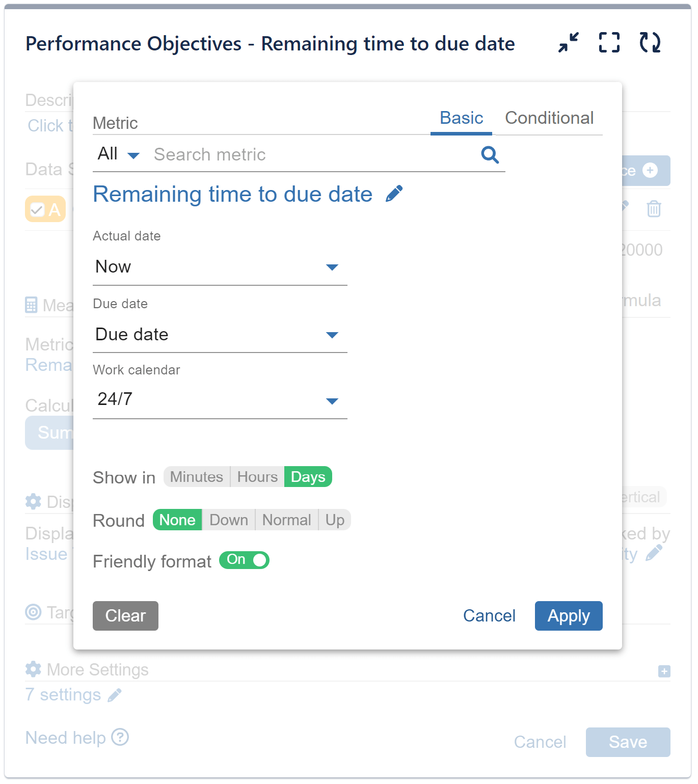Viewport: 698px width, 784px height.
Task: Set rounding to Up
Action: click(334, 520)
